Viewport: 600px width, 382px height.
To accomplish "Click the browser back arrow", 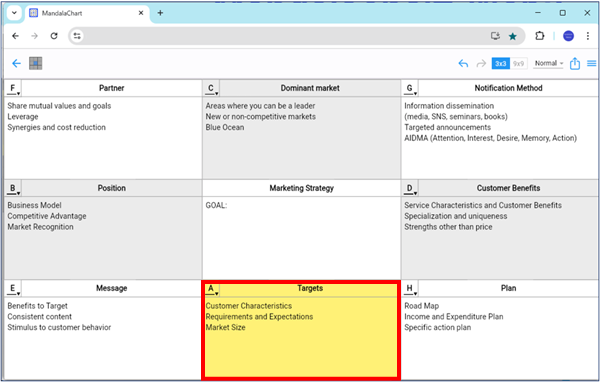I will pyautogui.click(x=15, y=36).
